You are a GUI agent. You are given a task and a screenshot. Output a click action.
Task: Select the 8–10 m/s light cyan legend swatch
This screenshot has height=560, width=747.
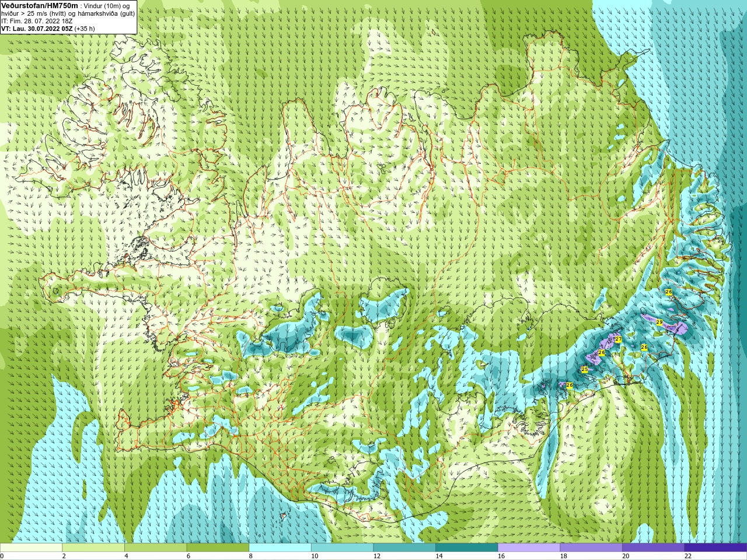point(280,548)
